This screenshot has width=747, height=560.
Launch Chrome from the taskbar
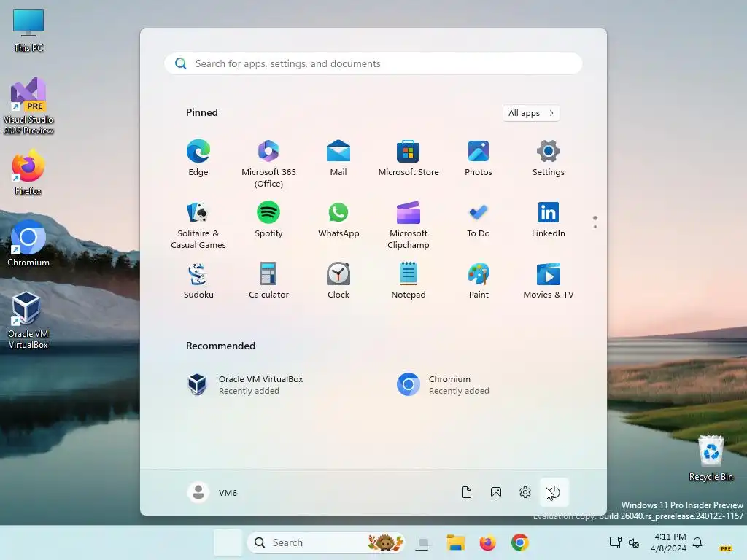(x=519, y=542)
